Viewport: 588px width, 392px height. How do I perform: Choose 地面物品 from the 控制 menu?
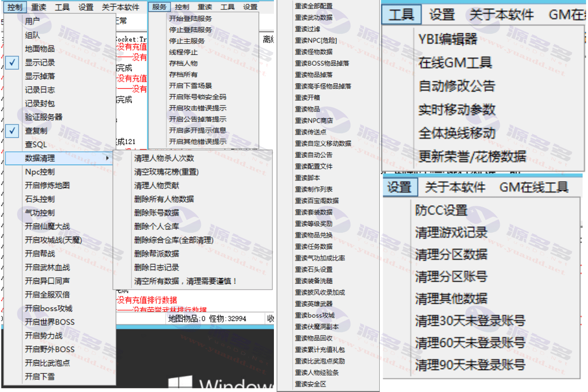tap(40, 49)
